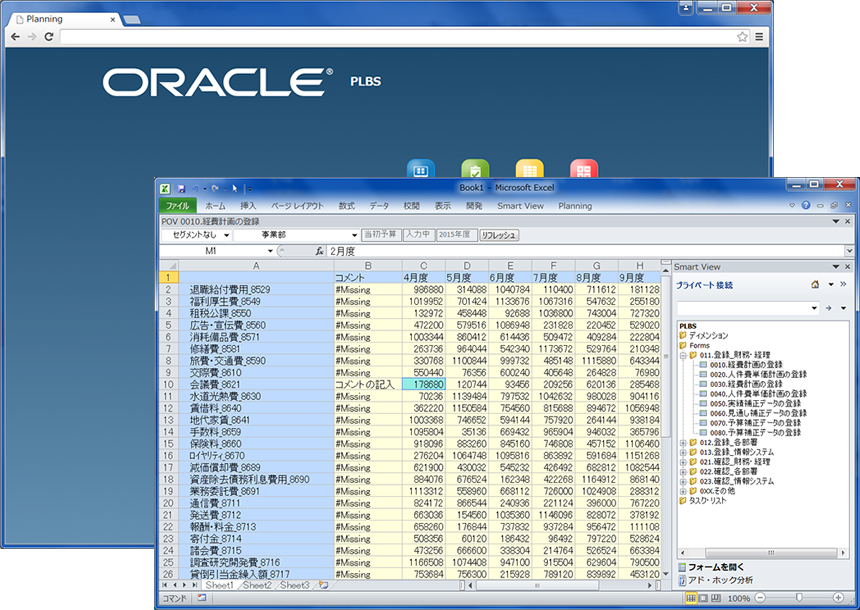Select アド・ホック分析 in the Smart View panel
Viewport: 860px width, 610px height.
(722, 580)
